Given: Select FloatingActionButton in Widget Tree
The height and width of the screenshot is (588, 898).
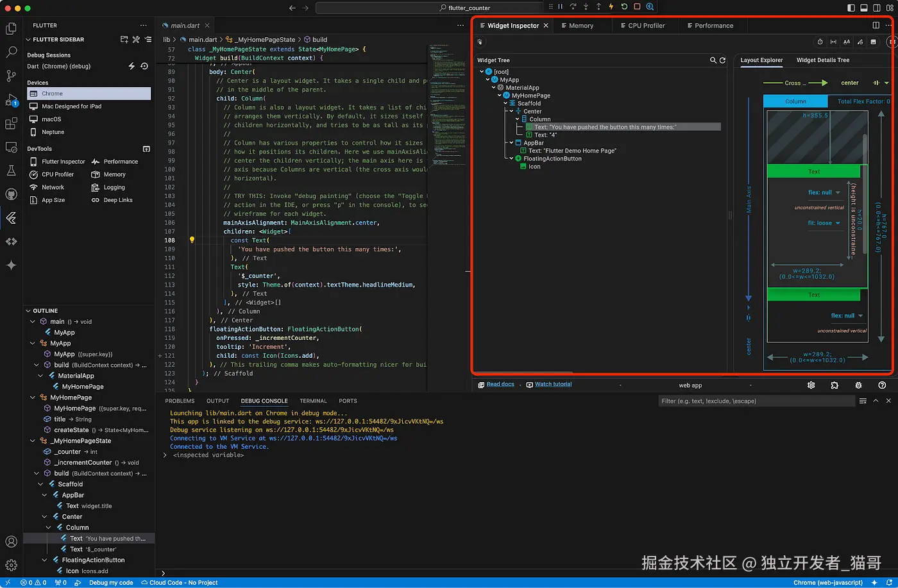Looking at the screenshot, I should 552,158.
